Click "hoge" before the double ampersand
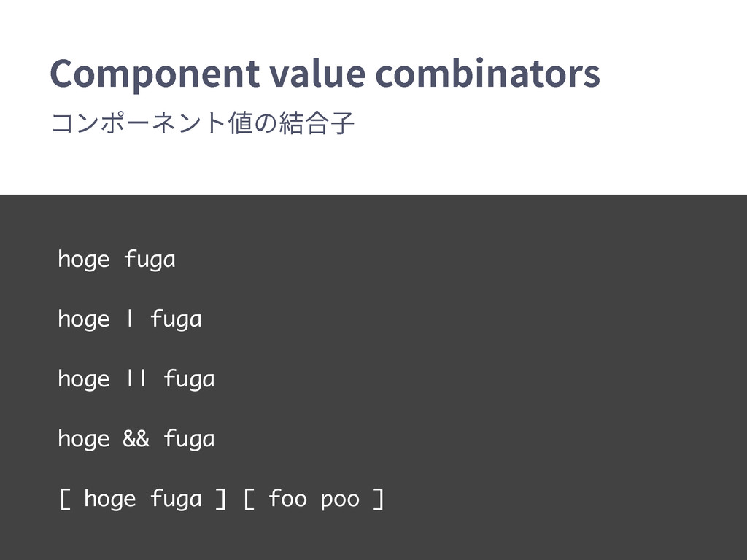 pos(83,439)
